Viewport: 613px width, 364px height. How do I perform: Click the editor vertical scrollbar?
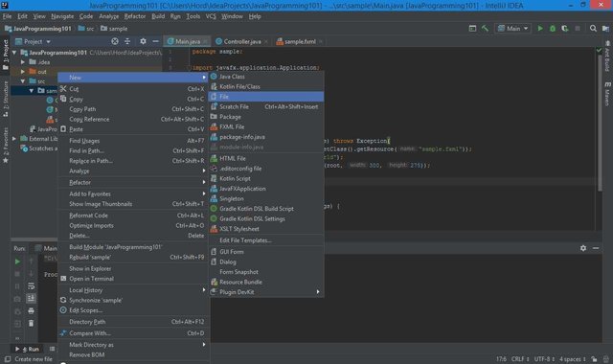pyautogui.click(x=600, y=122)
